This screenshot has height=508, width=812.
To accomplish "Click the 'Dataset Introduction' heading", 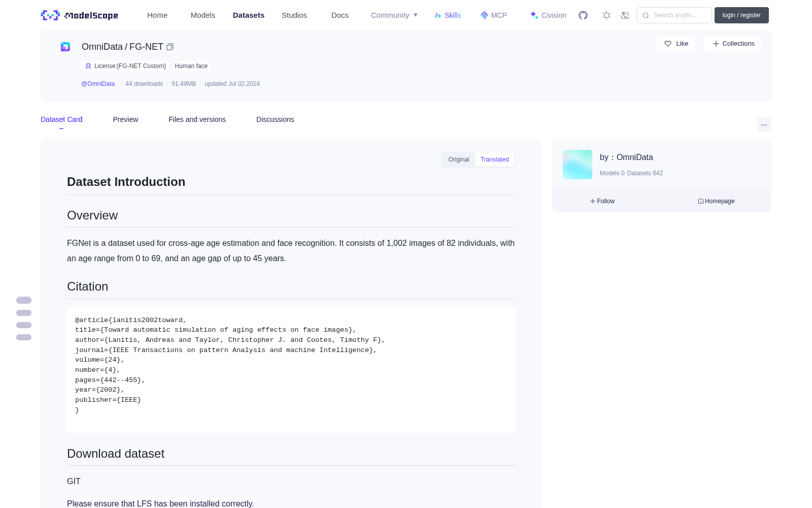I will click(x=126, y=182).
